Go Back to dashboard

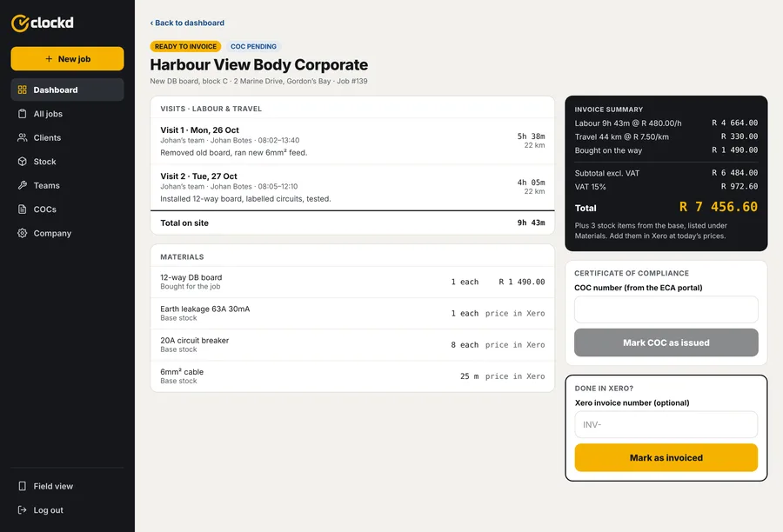[187, 23]
